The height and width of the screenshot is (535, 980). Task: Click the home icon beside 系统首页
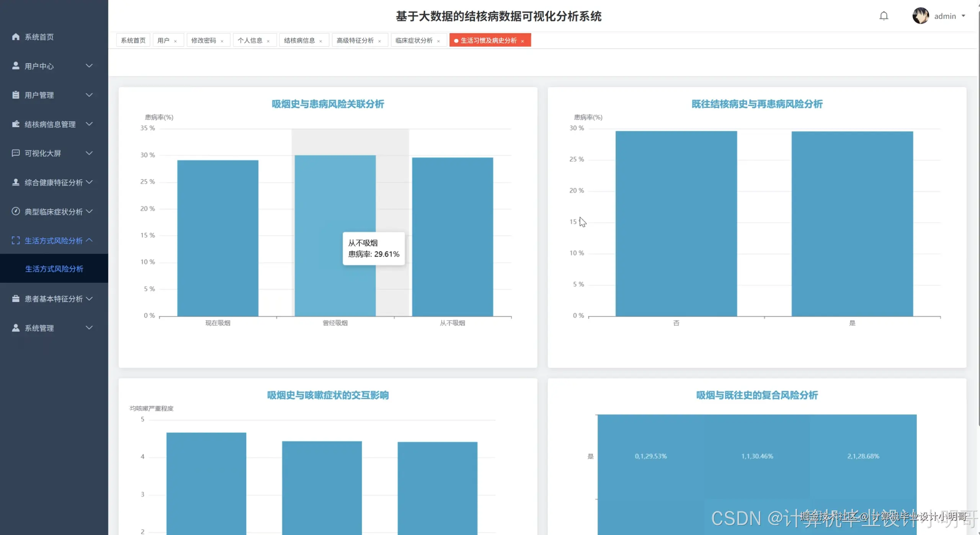click(16, 37)
